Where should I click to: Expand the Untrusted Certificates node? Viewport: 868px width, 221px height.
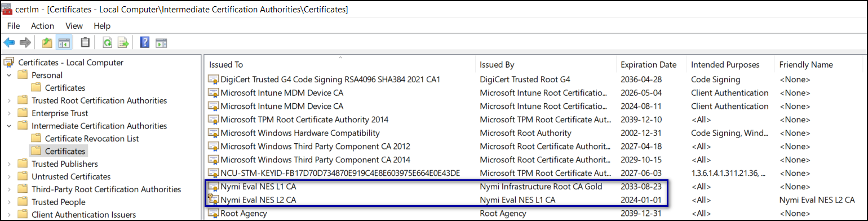(9, 176)
